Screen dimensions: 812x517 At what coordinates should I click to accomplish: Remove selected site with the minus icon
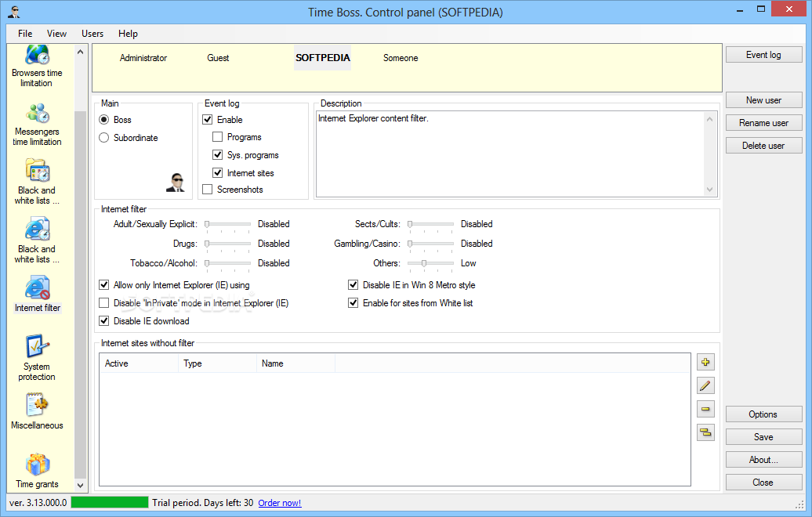pos(705,409)
